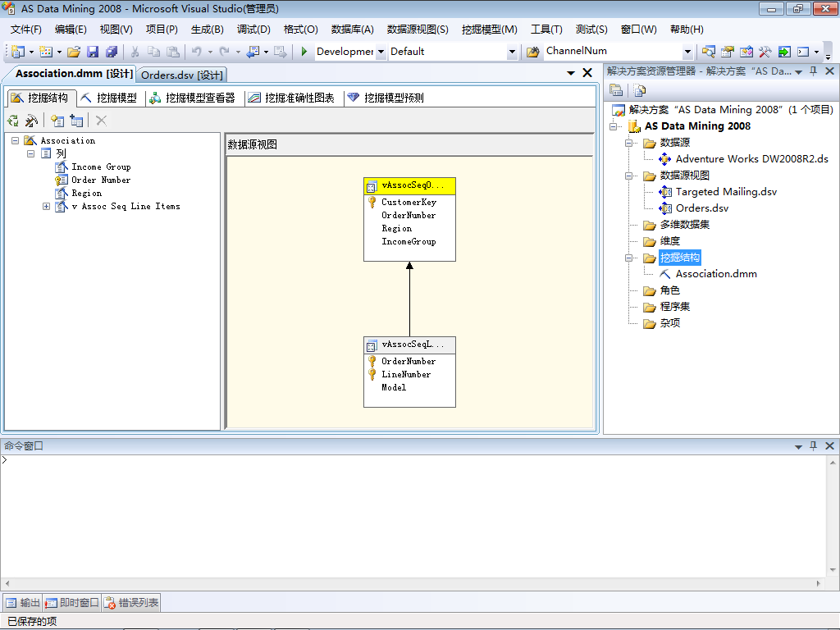
Task: Click the Toolbox wrench icon
Action: (765, 52)
